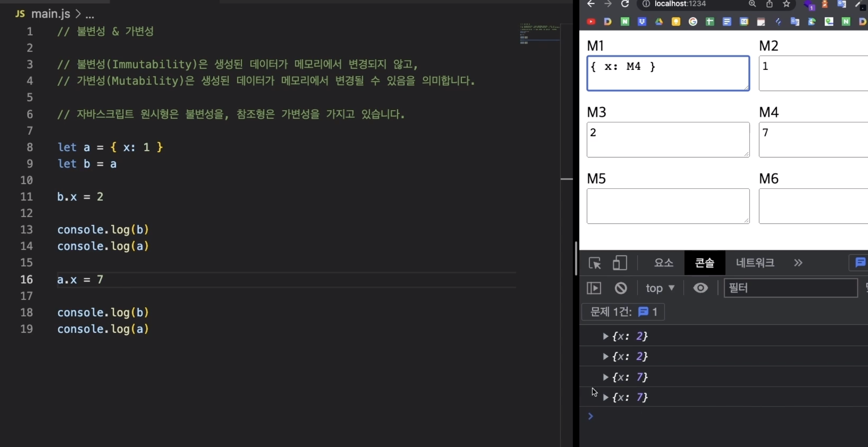Click the browser reload button
This screenshot has width=868, height=447.
coord(625,4)
